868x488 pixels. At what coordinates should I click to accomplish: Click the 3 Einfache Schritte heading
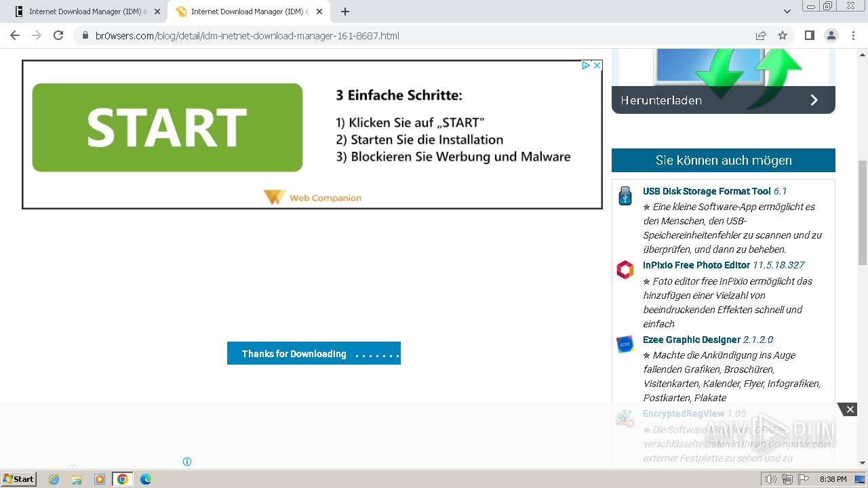tap(399, 96)
